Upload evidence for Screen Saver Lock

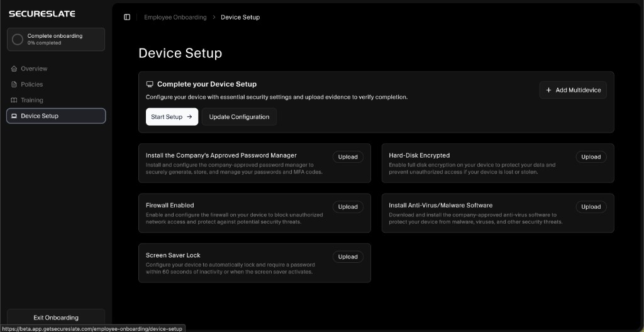click(x=348, y=257)
